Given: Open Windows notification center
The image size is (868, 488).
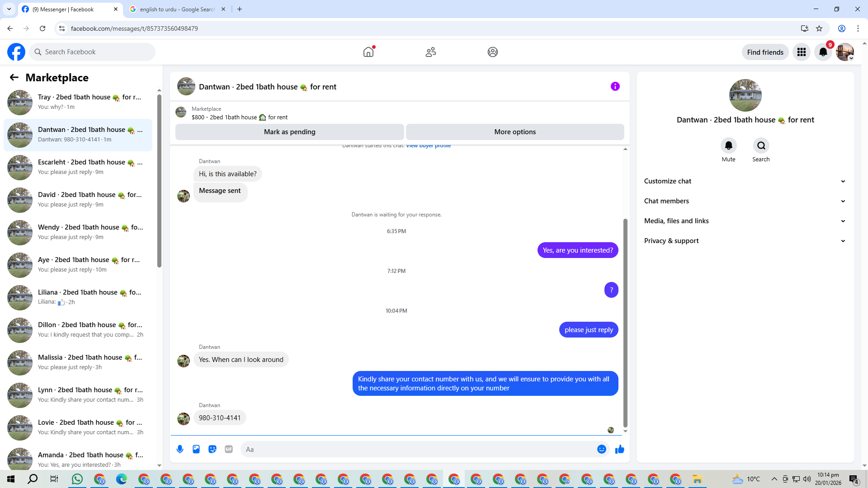Looking at the screenshot, I should pos(854,479).
